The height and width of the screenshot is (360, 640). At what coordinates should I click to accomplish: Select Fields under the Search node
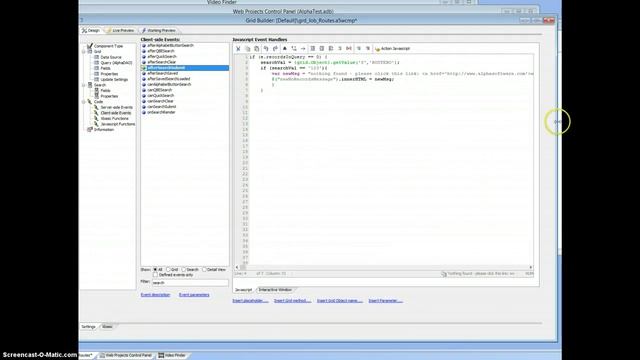tap(105, 91)
